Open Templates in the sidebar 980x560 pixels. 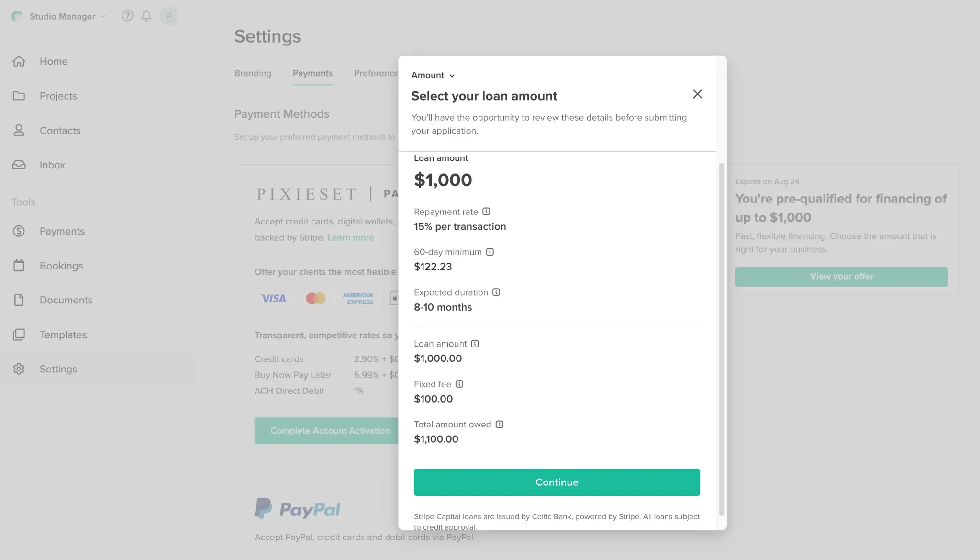[x=63, y=335]
